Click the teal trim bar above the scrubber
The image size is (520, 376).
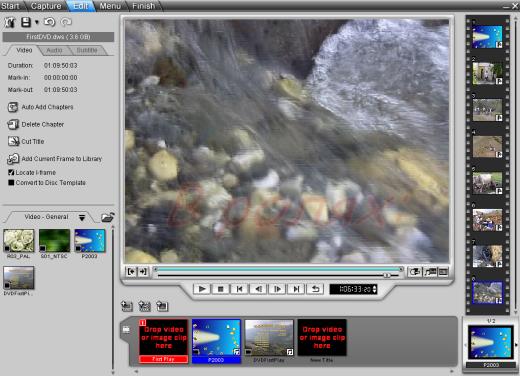(x=278, y=269)
